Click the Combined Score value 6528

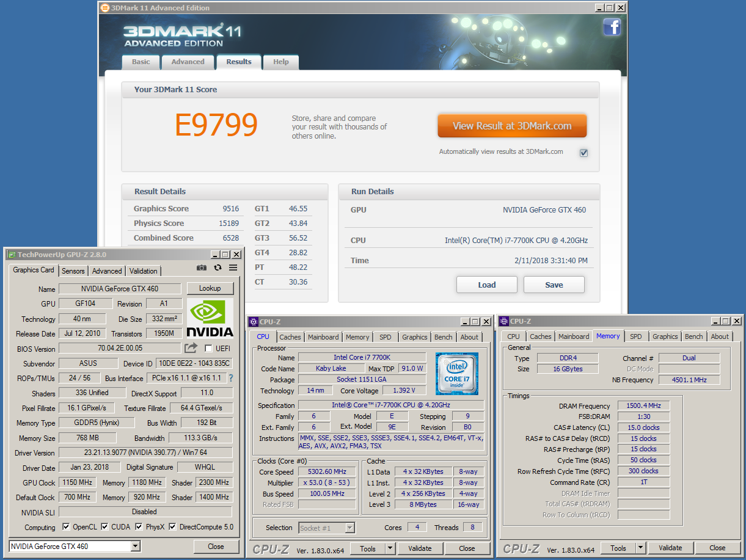pos(231,238)
